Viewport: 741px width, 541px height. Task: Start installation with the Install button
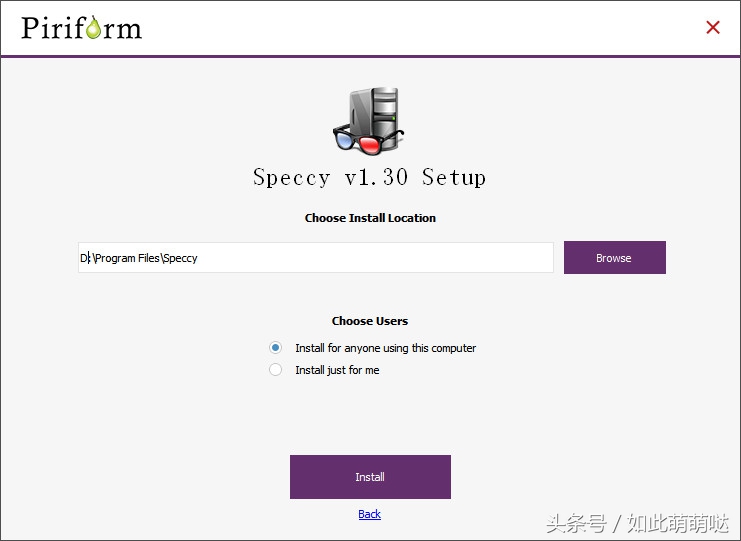(x=370, y=477)
